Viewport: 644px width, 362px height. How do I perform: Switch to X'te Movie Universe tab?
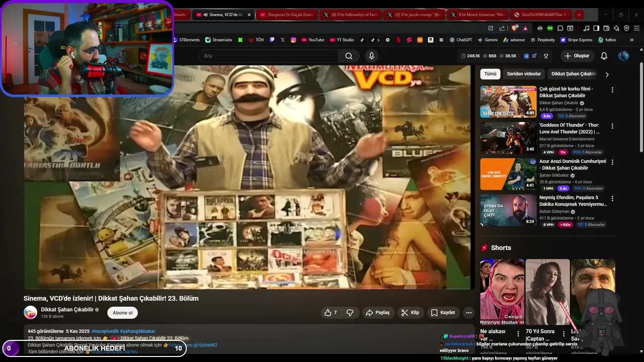pos(477,15)
